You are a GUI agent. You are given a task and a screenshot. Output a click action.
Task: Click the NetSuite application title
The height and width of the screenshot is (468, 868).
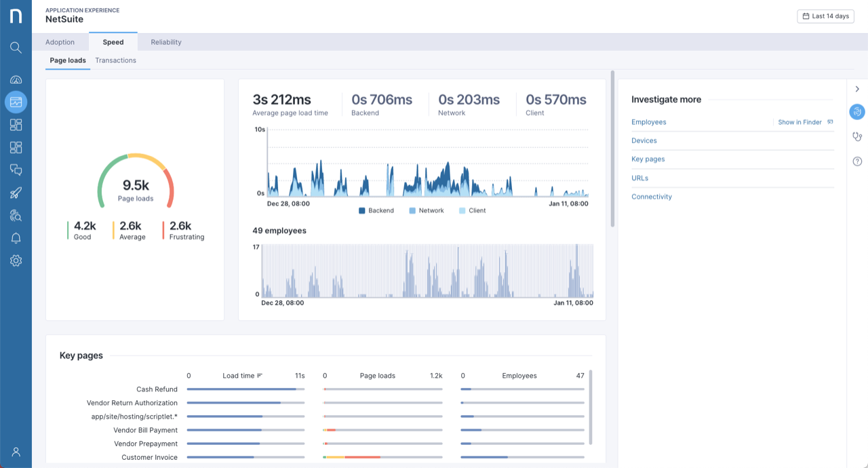[64, 19]
